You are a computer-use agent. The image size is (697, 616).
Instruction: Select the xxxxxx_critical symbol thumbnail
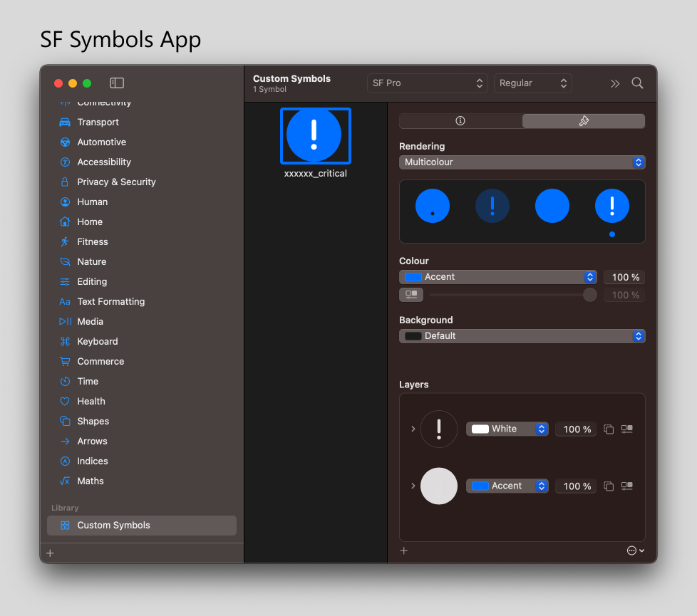pyautogui.click(x=315, y=137)
